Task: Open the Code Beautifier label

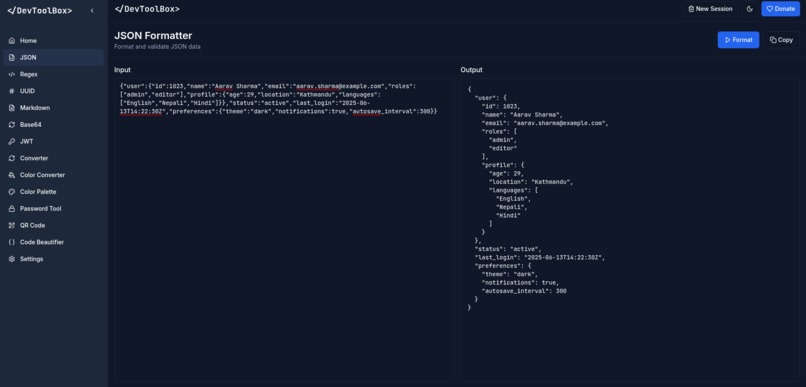Action: [x=42, y=242]
